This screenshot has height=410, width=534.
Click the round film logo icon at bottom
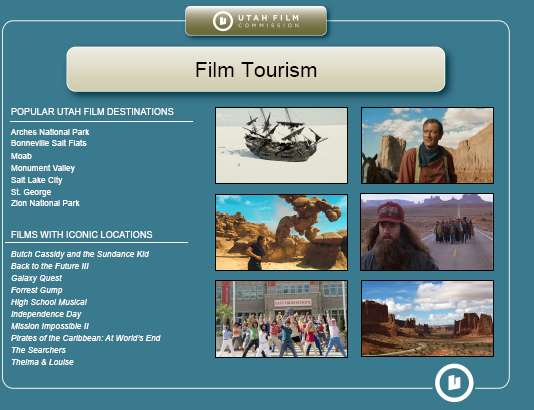[454, 383]
